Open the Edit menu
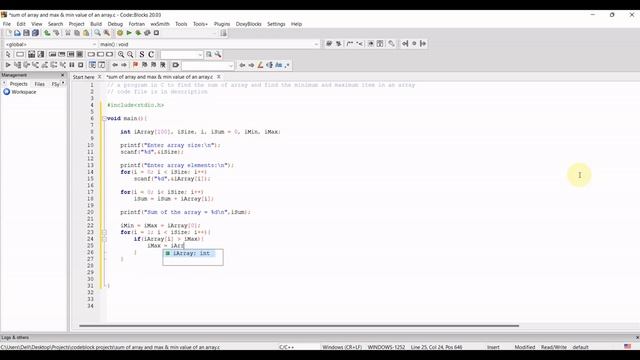Viewport: 640px width, 360px height. click(21, 24)
